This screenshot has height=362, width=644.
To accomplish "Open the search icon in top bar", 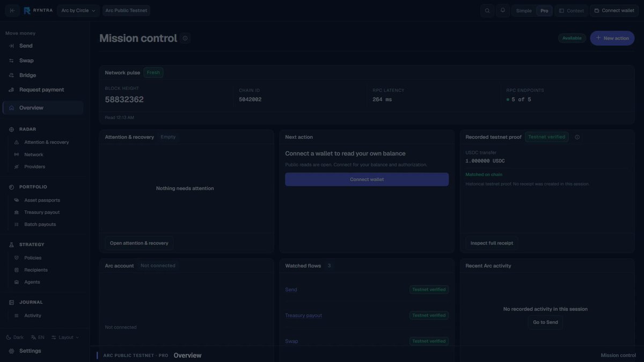I will 487,11.
